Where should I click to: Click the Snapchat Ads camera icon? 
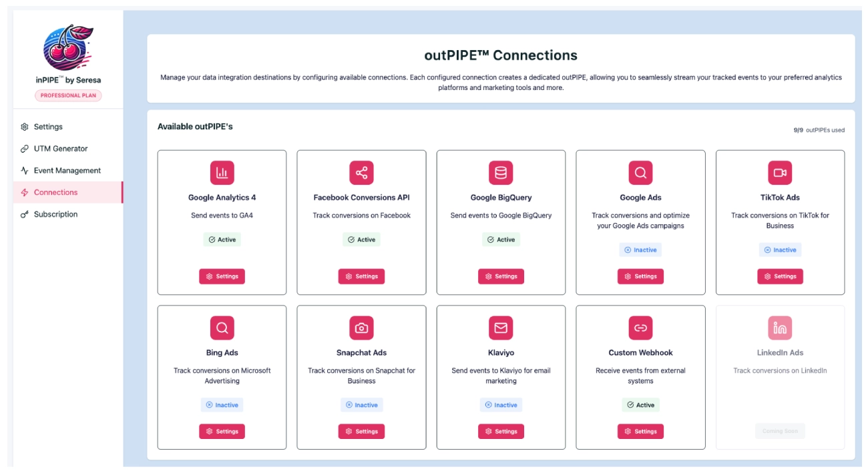(361, 328)
